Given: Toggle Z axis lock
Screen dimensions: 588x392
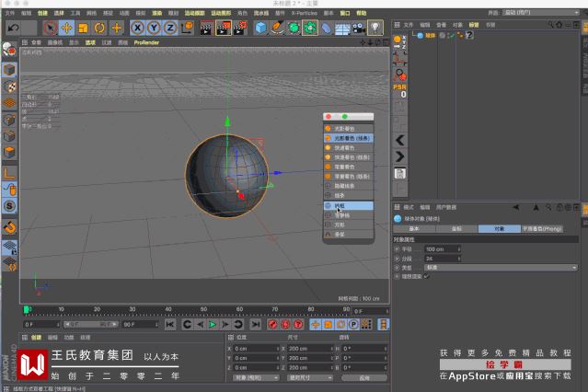Looking at the screenshot, I should point(170,28).
